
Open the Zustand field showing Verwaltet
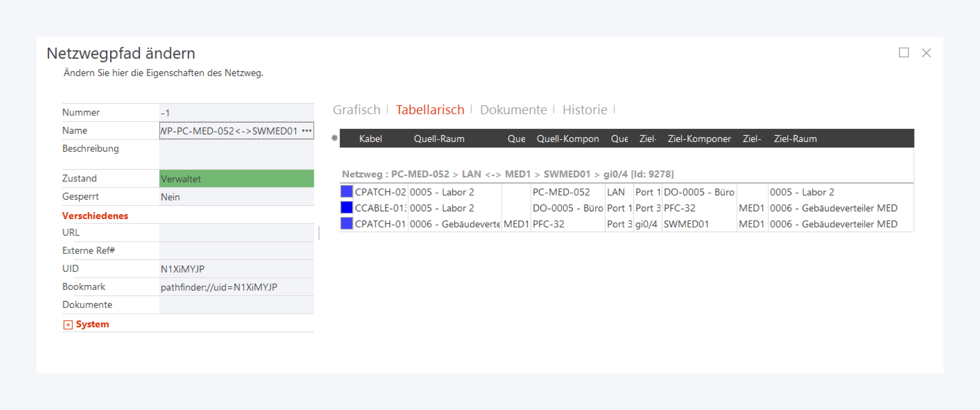[x=236, y=179]
